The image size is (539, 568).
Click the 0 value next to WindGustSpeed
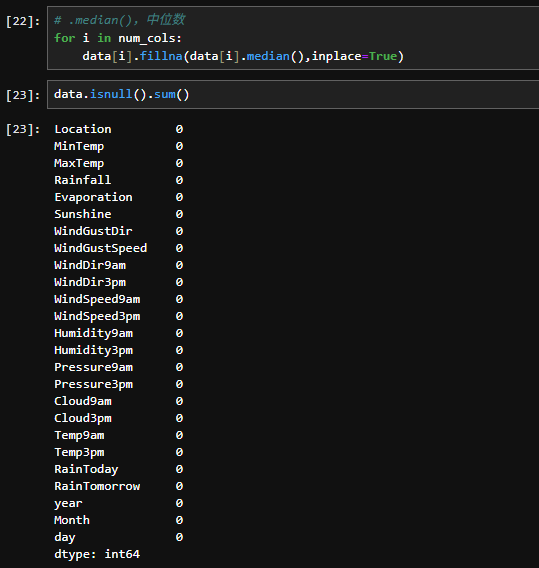coord(179,248)
